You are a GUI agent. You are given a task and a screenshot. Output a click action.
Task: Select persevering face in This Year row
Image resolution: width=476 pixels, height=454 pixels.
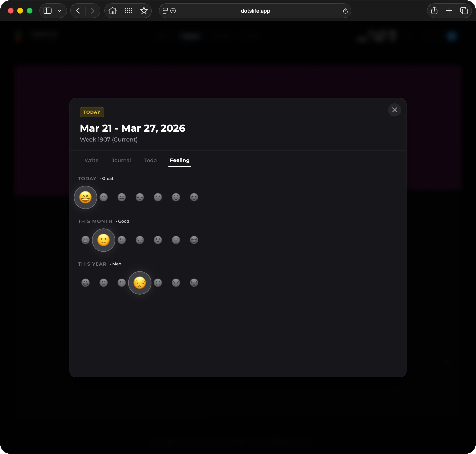click(x=176, y=283)
